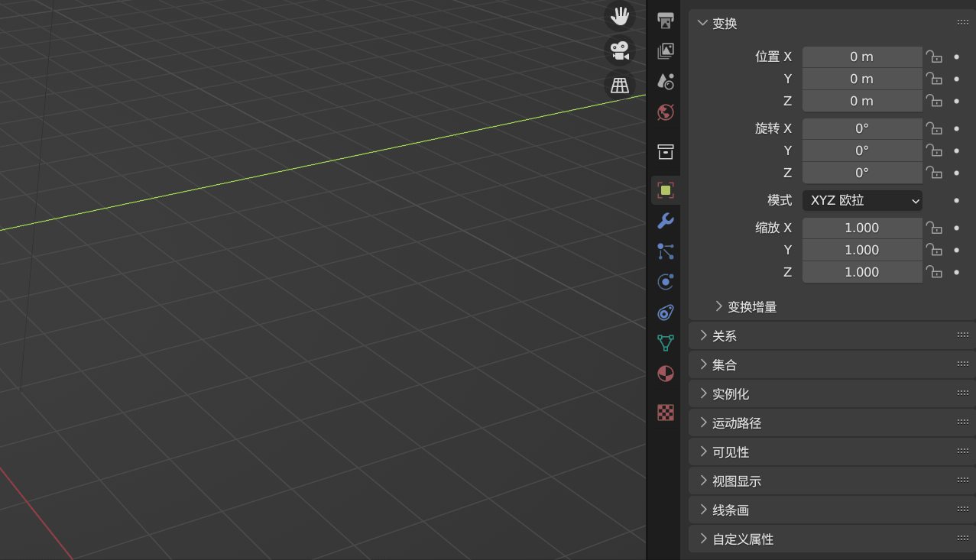Image resolution: width=976 pixels, height=560 pixels.
Task: Lock the Scale Z value
Action: point(934,272)
